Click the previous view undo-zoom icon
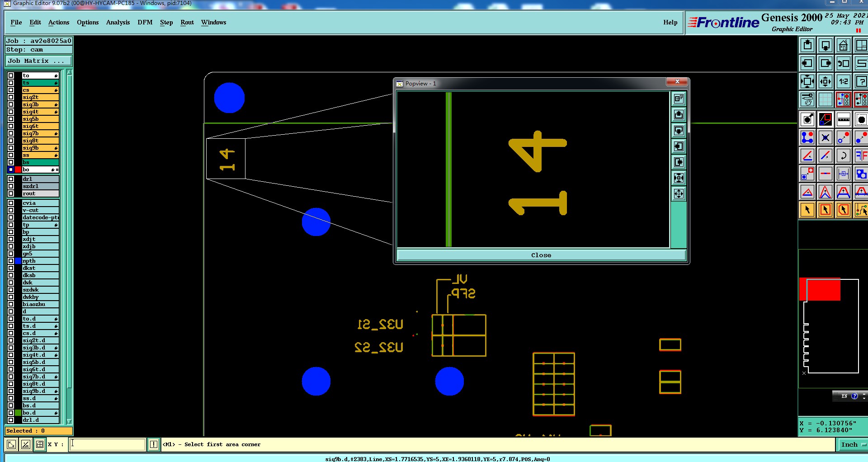 844,63
